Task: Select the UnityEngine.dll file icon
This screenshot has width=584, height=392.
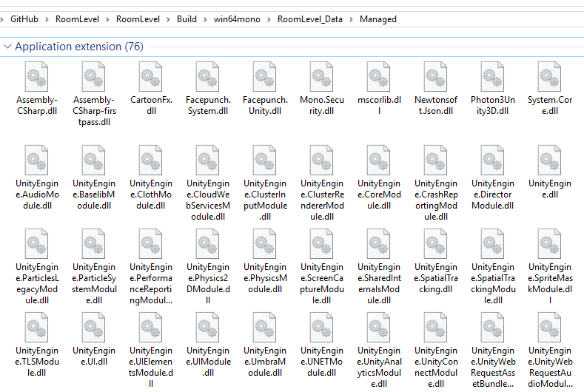Action: (x=549, y=160)
